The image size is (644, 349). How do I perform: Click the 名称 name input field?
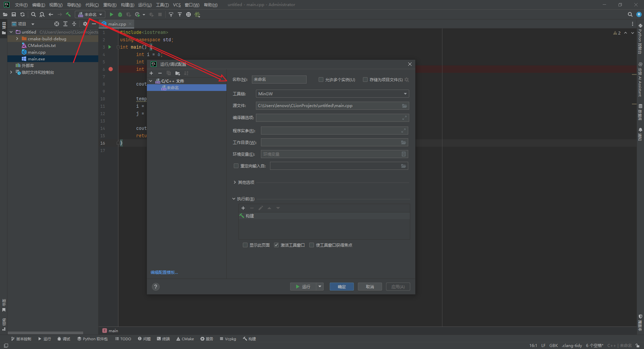pyautogui.click(x=279, y=80)
